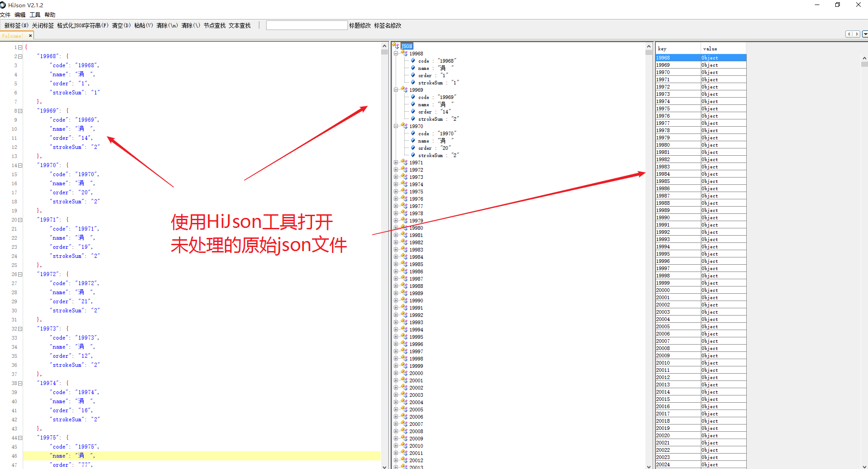Click the object icon of node 19972
The image size is (868, 469).
pos(404,169)
